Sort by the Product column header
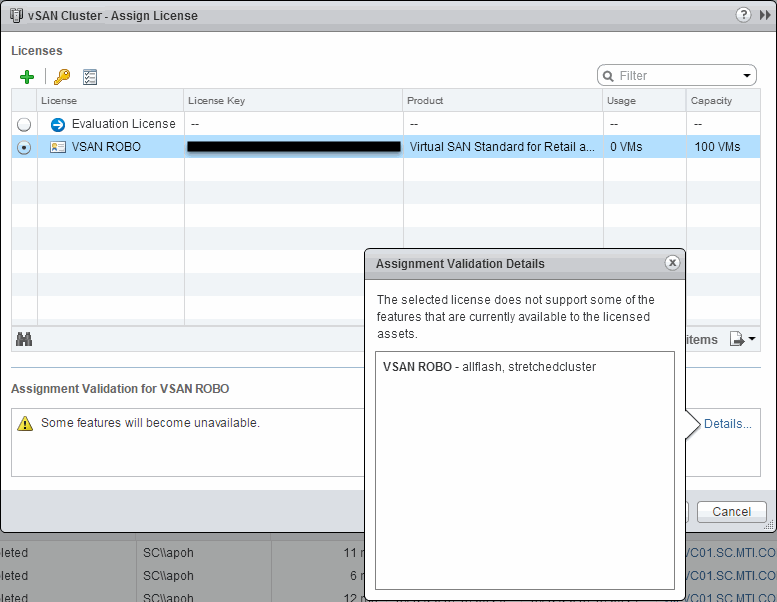The width and height of the screenshot is (777, 602). (x=426, y=101)
